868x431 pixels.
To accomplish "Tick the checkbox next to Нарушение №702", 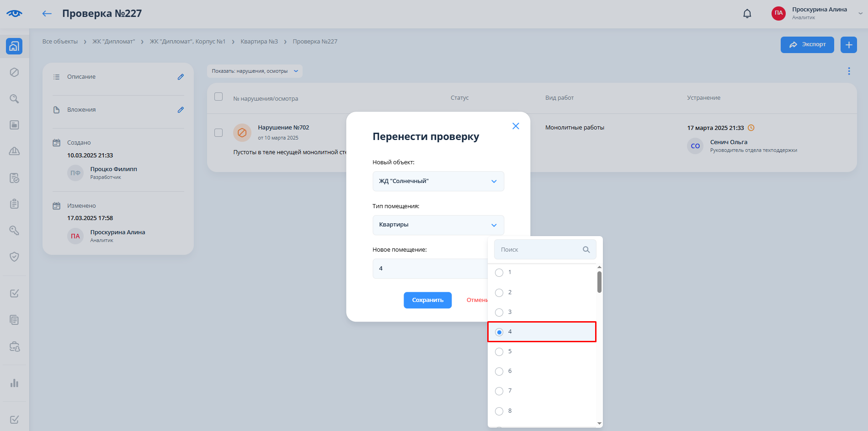I will [x=218, y=133].
